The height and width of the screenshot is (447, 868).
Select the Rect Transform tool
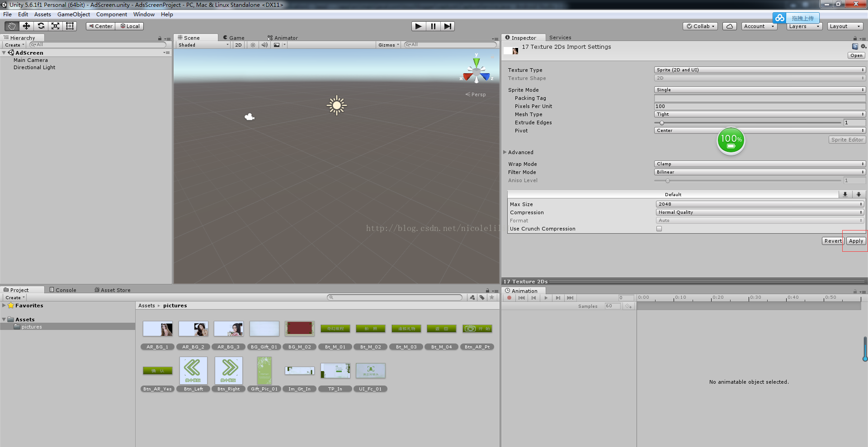(x=70, y=26)
